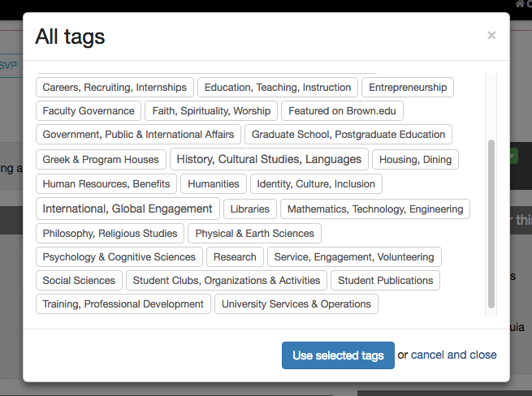Pick the Housing, Dining tag
532x396 pixels.
415,160
